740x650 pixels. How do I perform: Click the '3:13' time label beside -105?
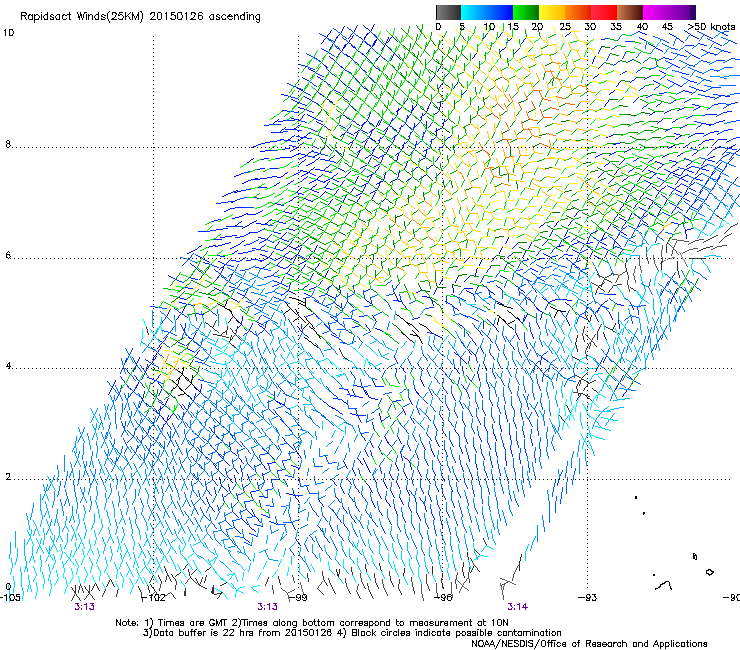tap(84, 607)
